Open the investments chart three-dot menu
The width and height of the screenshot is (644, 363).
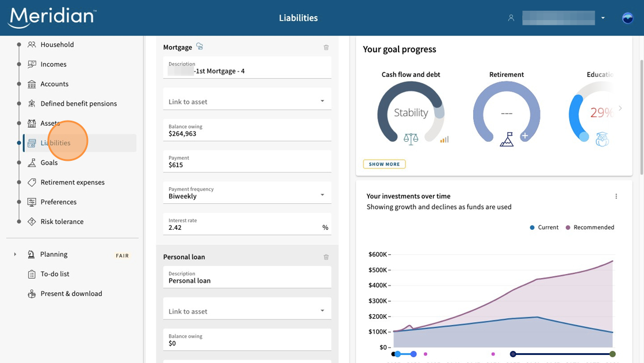pyautogui.click(x=616, y=196)
